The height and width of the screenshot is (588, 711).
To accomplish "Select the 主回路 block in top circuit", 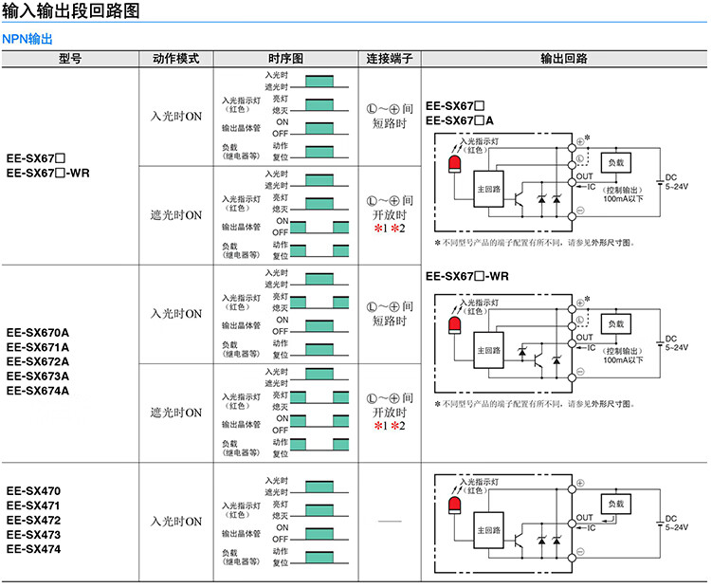I will click(x=488, y=189).
